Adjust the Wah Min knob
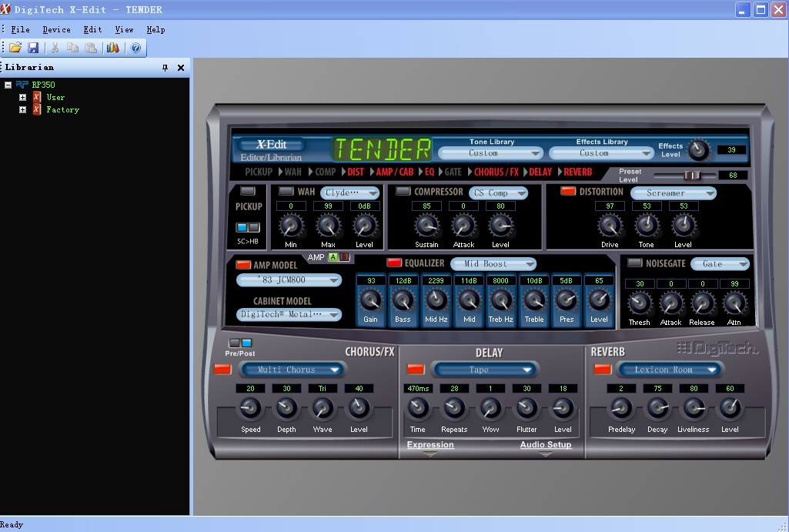The width and height of the screenshot is (789, 532). point(291,226)
